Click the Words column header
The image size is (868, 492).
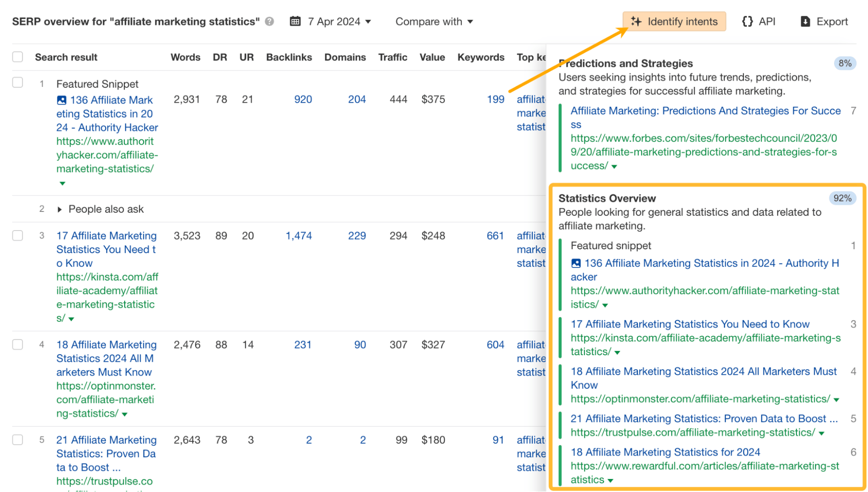coord(185,57)
